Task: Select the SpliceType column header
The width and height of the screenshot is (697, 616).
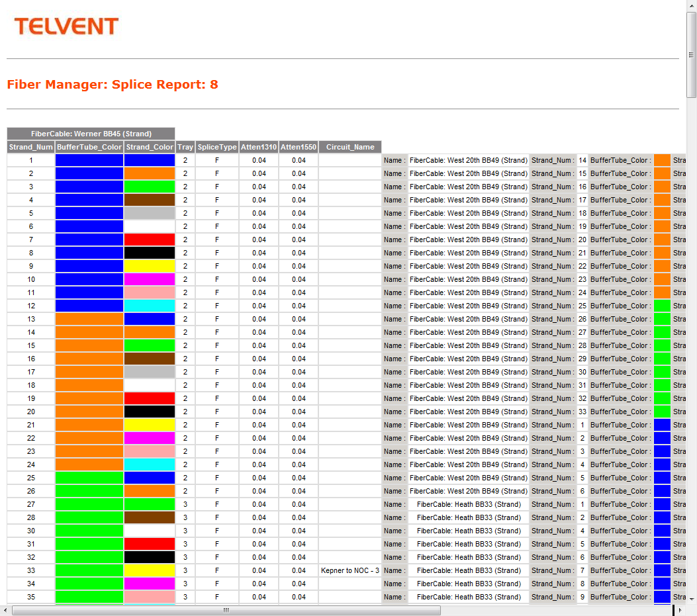Action: pyautogui.click(x=217, y=147)
